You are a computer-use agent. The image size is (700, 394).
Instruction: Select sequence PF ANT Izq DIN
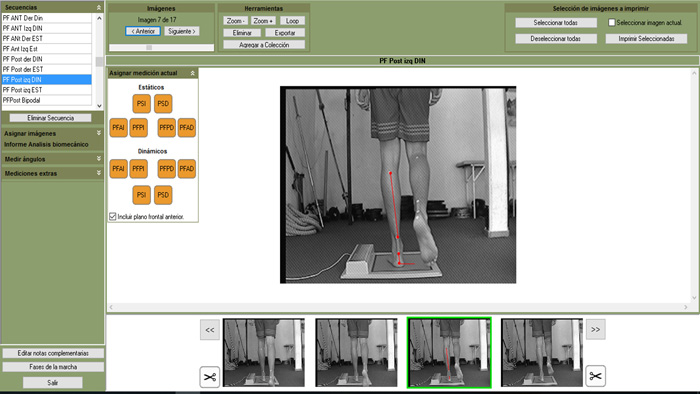point(46,28)
